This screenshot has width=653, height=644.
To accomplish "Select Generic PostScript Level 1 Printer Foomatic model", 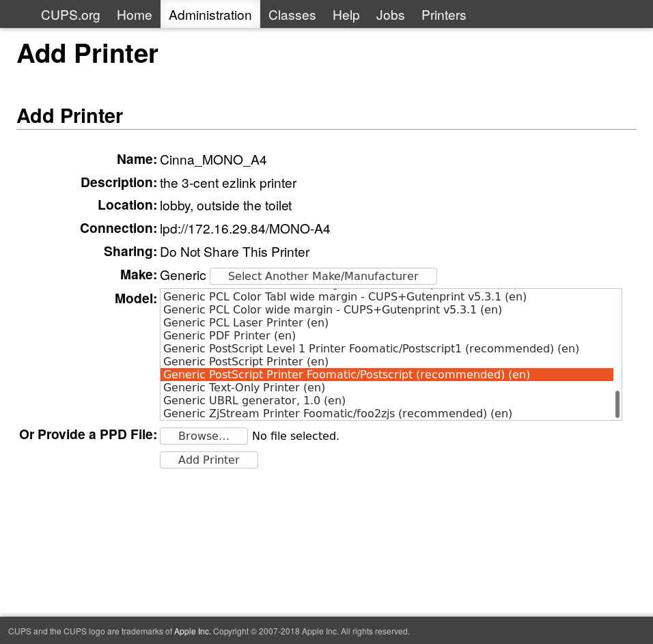I will coord(387,348).
